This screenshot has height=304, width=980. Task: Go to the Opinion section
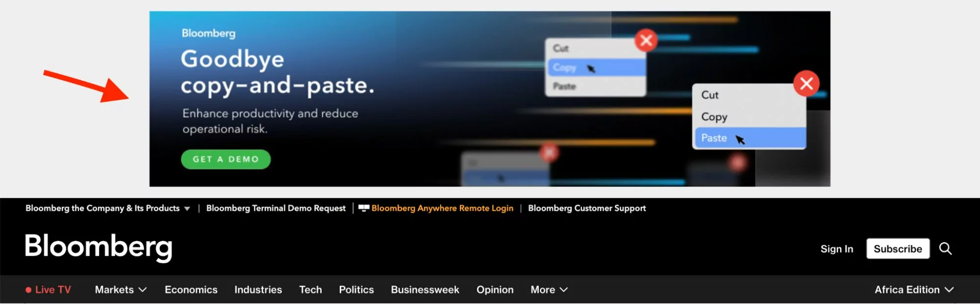click(495, 290)
